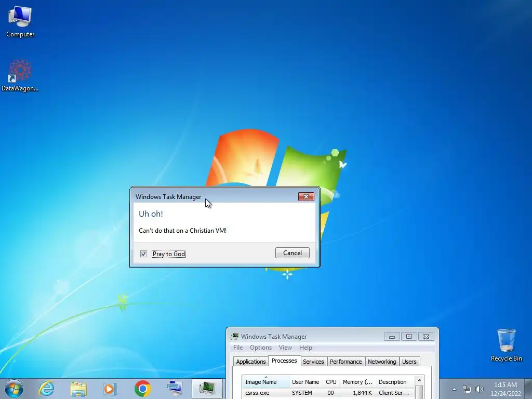
Task: Switch to the Networking tab
Action: [x=382, y=362]
